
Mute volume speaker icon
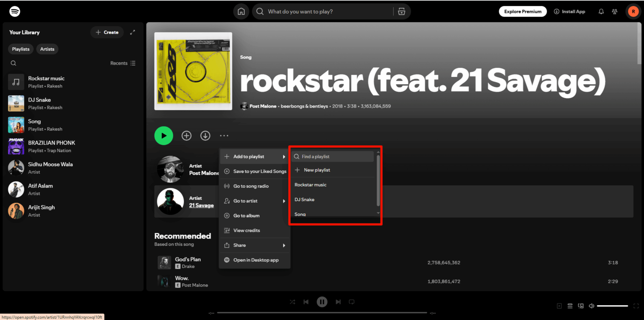[591, 306]
